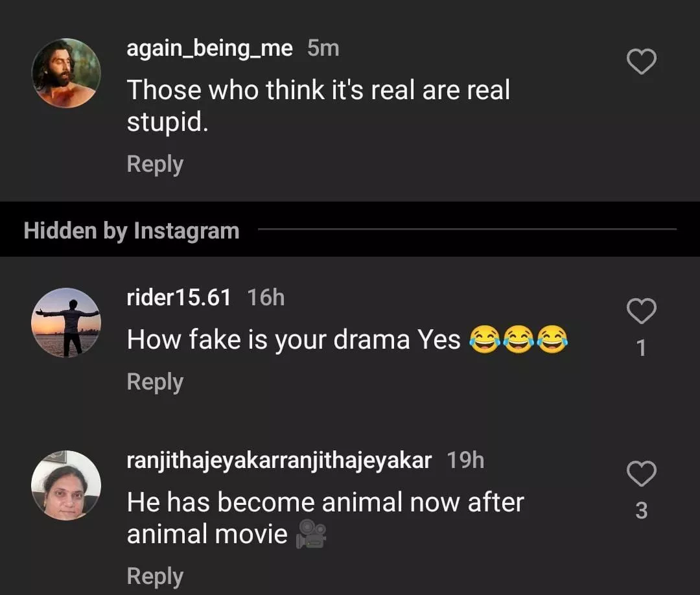Reply to the 'How fake is your drama' comment
Screen dimensions: 700x595
pyautogui.click(x=155, y=382)
